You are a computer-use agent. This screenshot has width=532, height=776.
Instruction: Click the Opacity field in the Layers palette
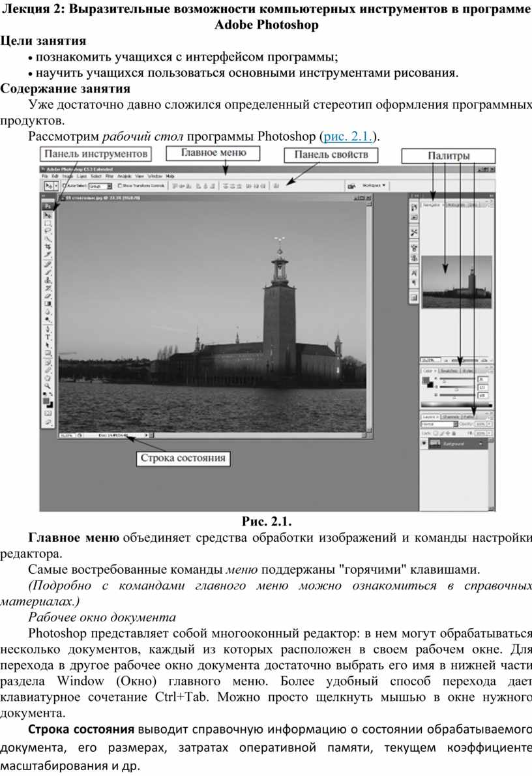(480, 424)
